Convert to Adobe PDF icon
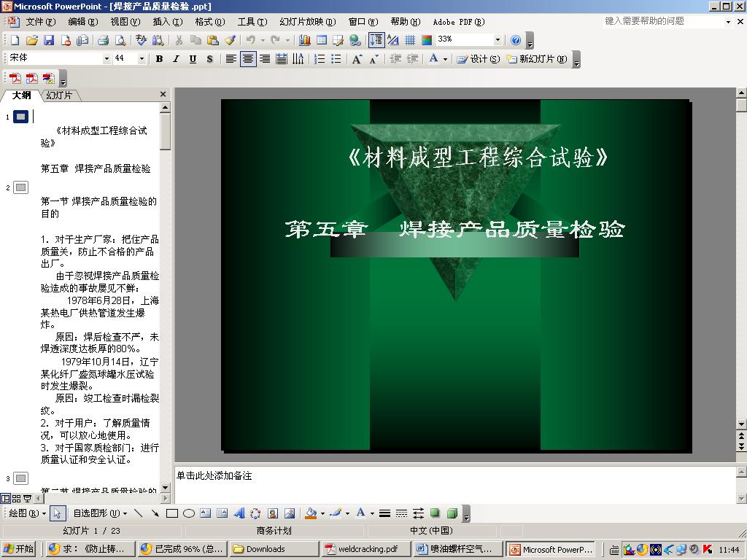The width and height of the screenshot is (747, 560). pos(15,78)
